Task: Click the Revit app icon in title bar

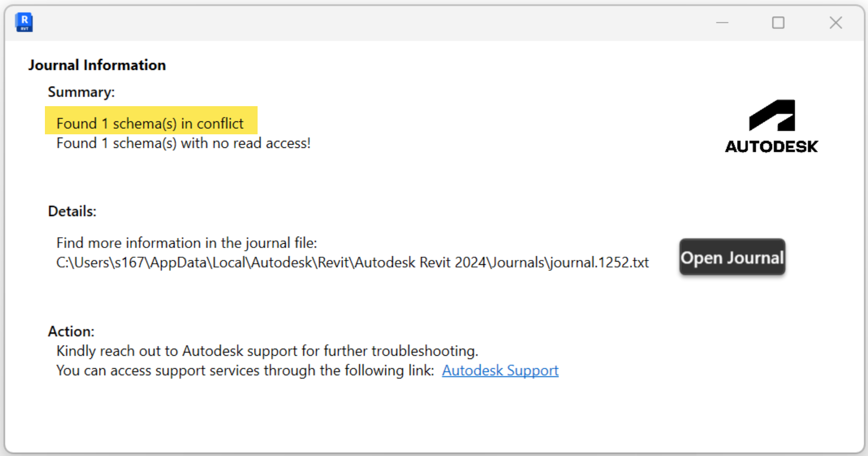Action: [x=24, y=23]
